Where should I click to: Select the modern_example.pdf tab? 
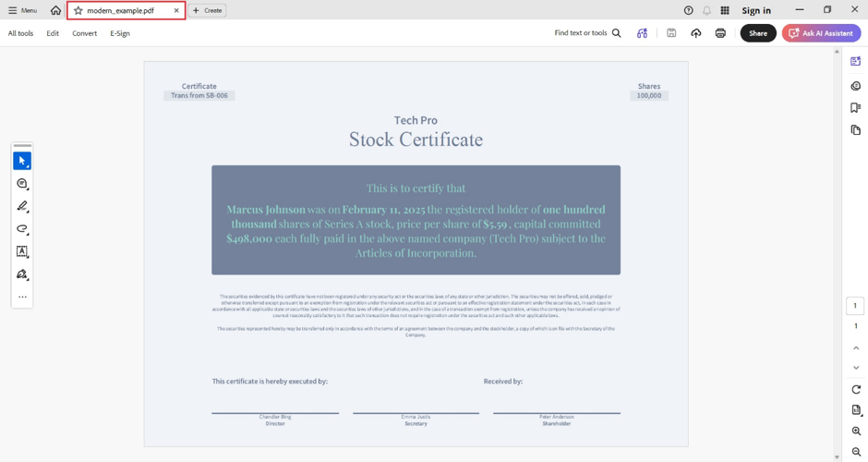pyautogui.click(x=127, y=10)
